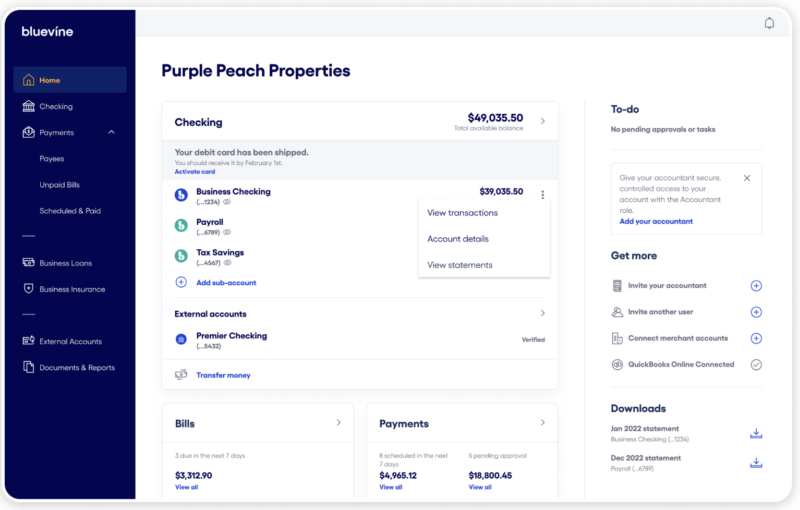
Task: Show Business Checking account number
Action: [227, 202]
